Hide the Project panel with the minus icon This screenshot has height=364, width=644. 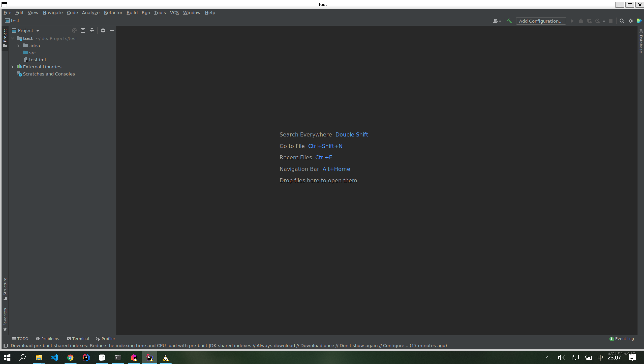pyautogui.click(x=112, y=30)
